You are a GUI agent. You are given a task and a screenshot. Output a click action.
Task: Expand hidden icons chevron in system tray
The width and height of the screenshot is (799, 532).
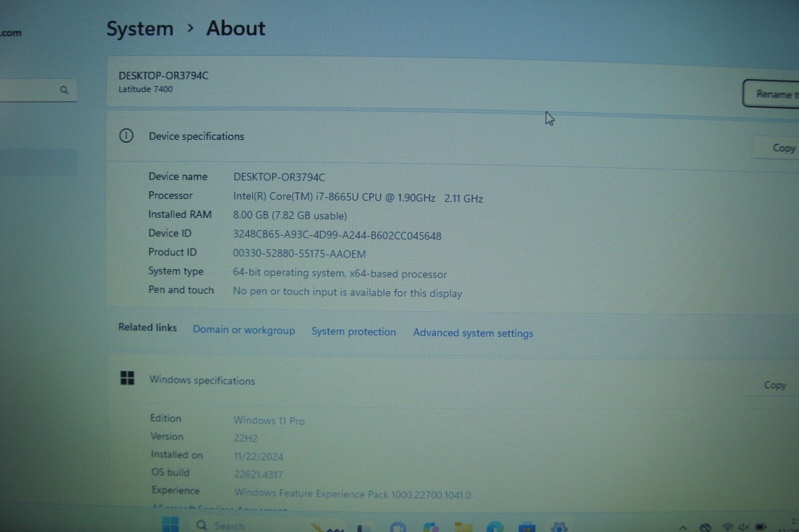[683, 528]
